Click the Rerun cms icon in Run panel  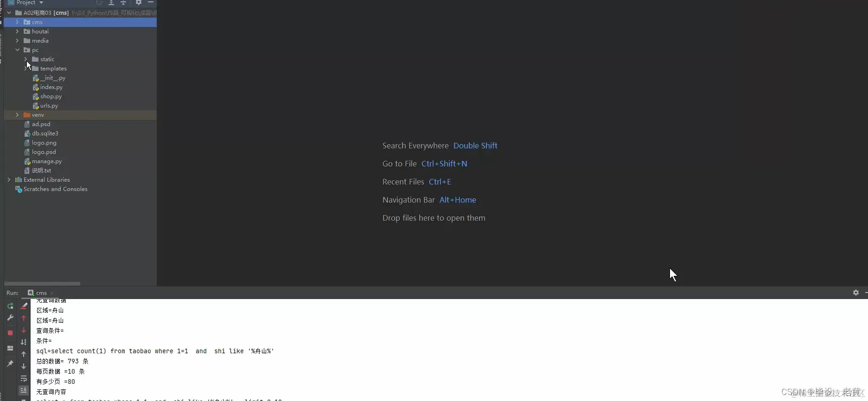coord(10,306)
